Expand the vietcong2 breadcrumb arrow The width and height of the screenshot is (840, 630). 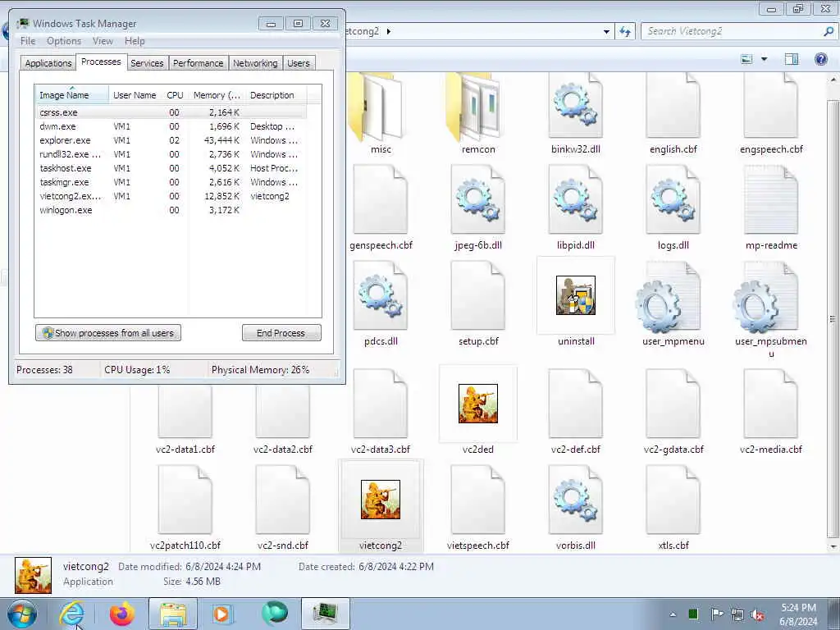click(x=388, y=31)
